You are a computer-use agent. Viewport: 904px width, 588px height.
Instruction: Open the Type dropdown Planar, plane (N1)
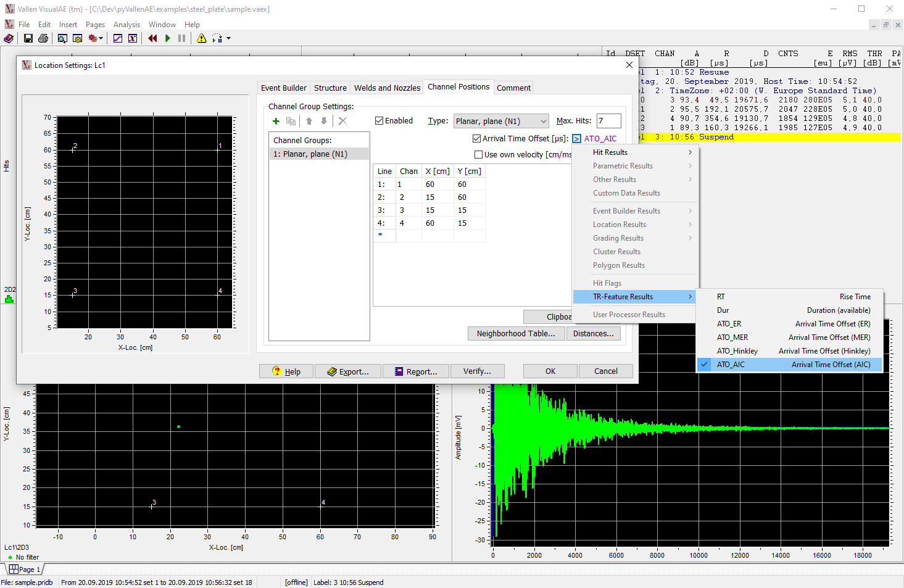click(x=501, y=121)
